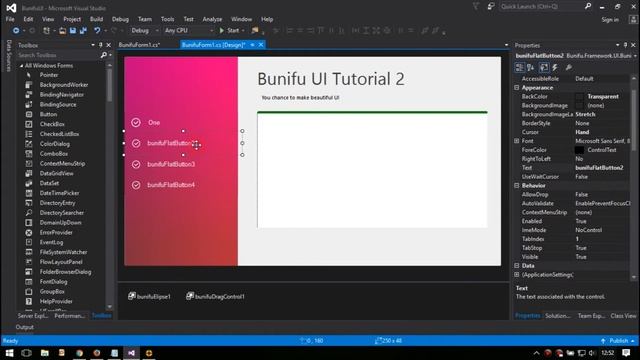This screenshot has width=640, height=360.
Task: Click the Alphabetical sort icon in Properties
Action: pos(531,67)
